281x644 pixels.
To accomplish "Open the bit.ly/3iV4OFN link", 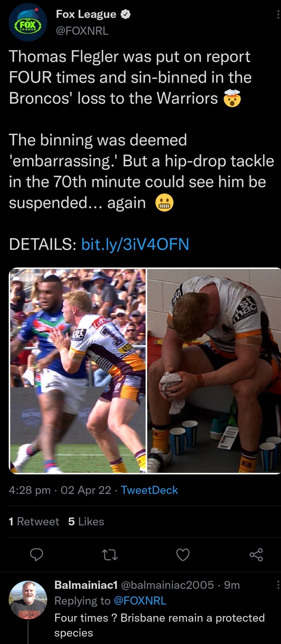I will click(x=135, y=244).
